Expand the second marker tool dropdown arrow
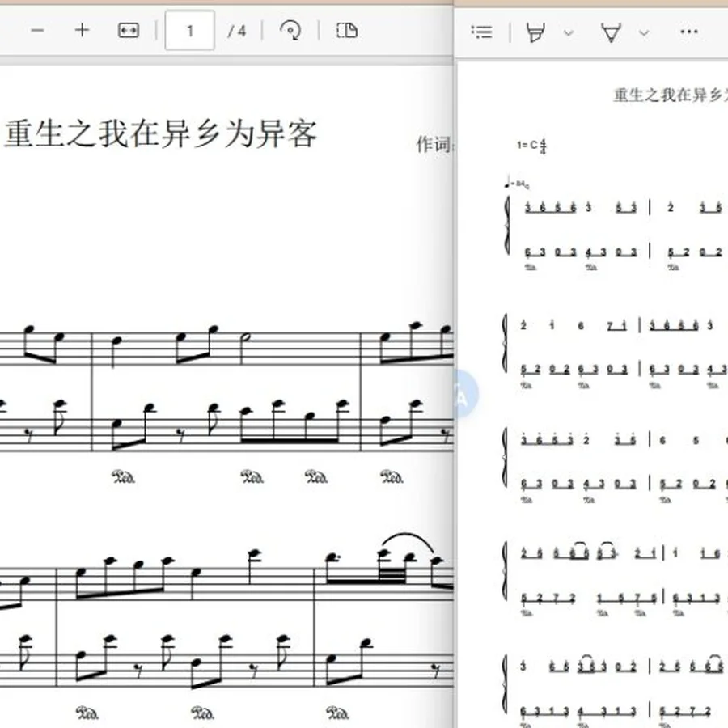This screenshot has width=728, height=728. [x=644, y=32]
